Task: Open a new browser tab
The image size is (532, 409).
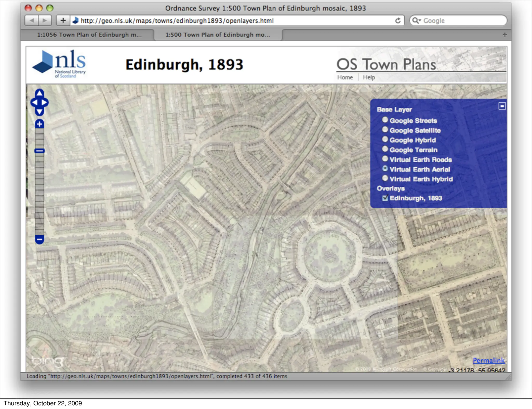Action: click(x=504, y=35)
